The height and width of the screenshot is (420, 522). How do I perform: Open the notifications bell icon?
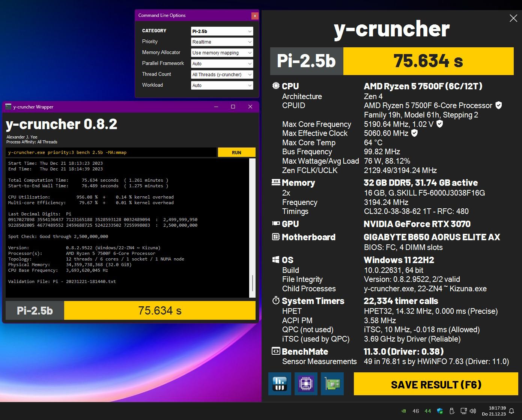click(x=511, y=411)
